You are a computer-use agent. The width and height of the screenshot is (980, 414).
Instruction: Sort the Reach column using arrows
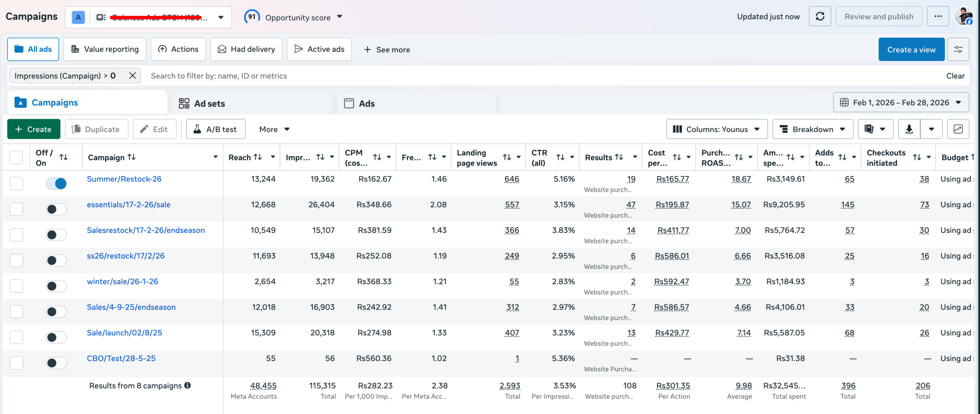click(x=258, y=157)
